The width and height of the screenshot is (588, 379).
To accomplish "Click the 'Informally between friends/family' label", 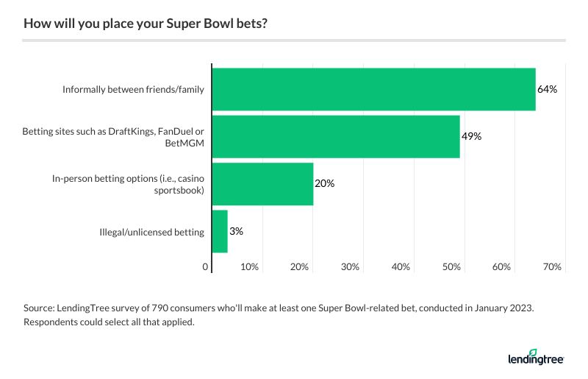I will point(133,90).
